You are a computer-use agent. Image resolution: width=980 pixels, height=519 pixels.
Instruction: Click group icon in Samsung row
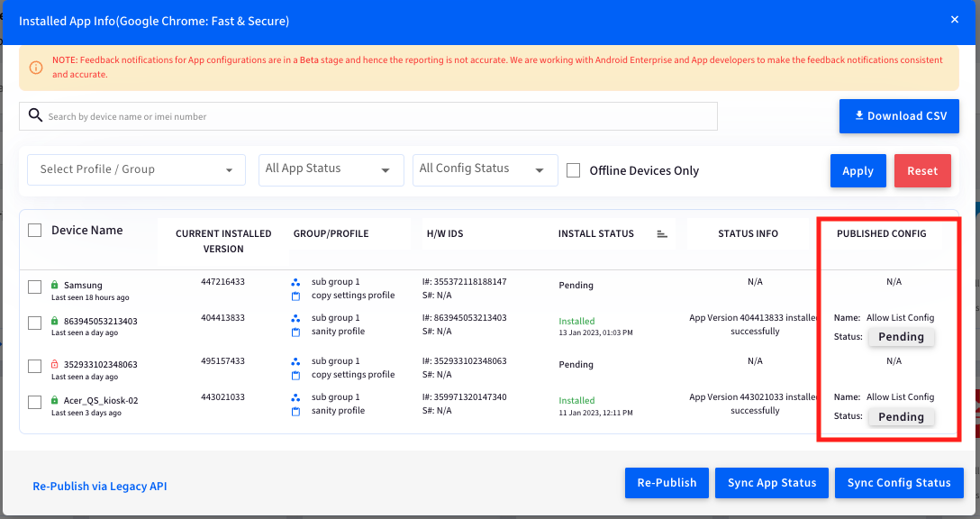295,283
